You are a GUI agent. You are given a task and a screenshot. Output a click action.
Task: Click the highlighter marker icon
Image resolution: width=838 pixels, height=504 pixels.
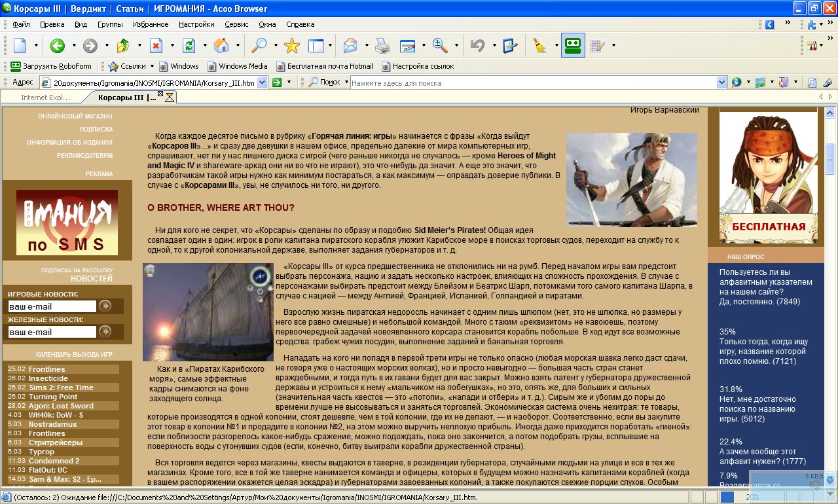click(828, 82)
